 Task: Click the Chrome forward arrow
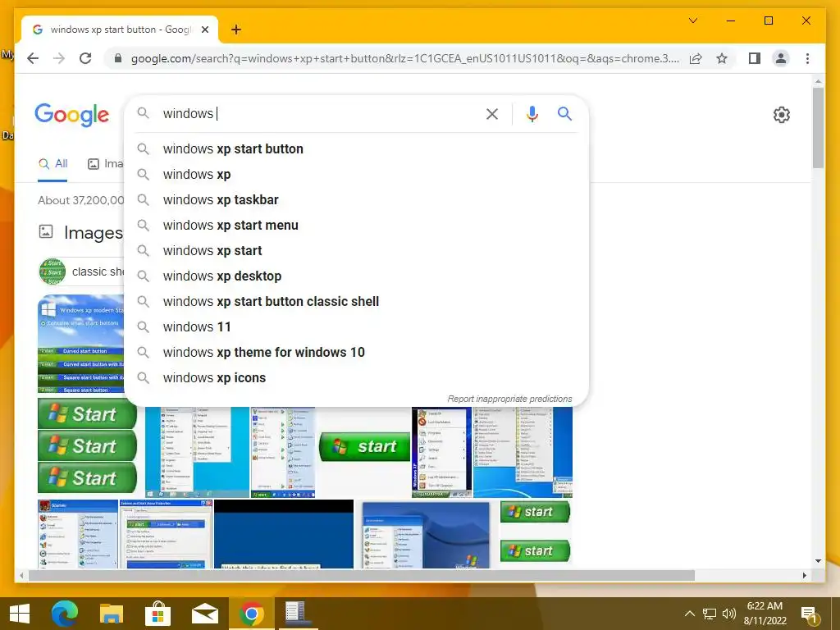click(59, 58)
